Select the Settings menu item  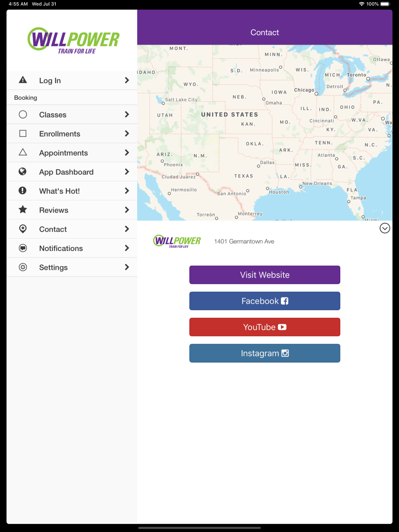pyautogui.click(x=72, y=267)
